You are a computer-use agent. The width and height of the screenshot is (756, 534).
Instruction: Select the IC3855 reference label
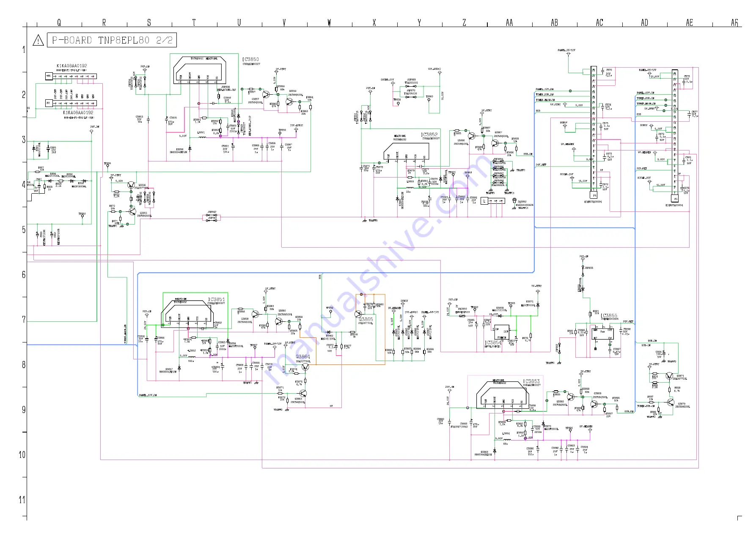point(609,316)
